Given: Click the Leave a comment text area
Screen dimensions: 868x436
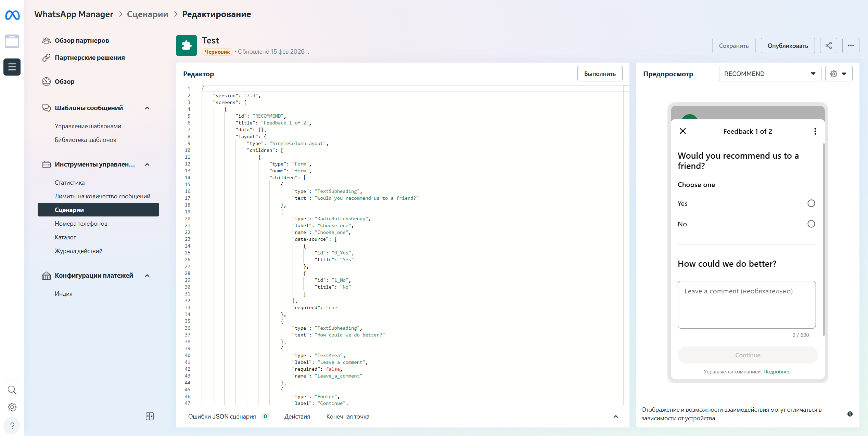Looking at the screenshot, I should [x=746, y=304].
